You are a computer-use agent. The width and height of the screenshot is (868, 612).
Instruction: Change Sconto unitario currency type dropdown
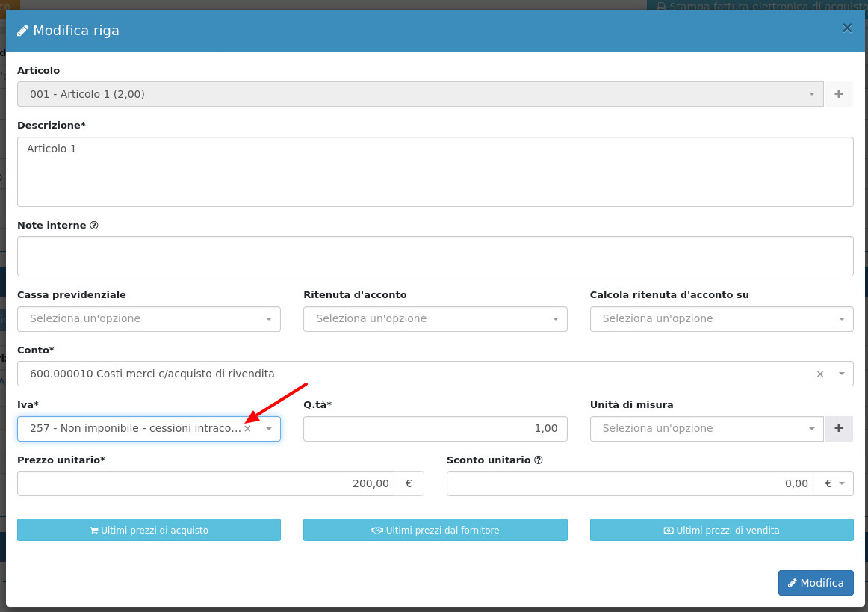[x=834, y=483]
